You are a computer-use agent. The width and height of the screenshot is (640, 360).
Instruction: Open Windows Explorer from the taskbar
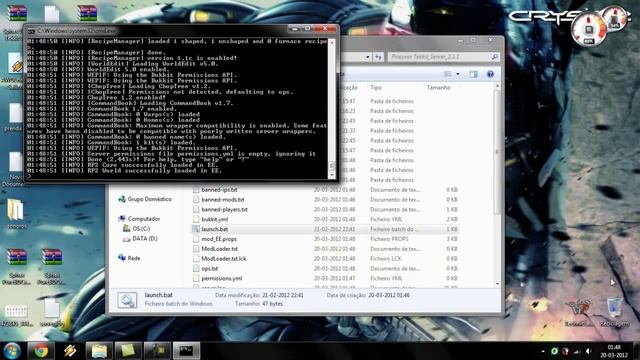click(x=99, y=351)
